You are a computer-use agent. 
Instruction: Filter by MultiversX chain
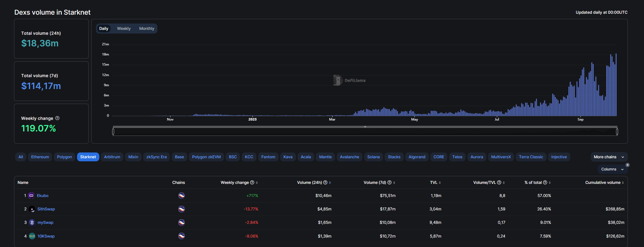pyautogui.click(x=501, y=157)
